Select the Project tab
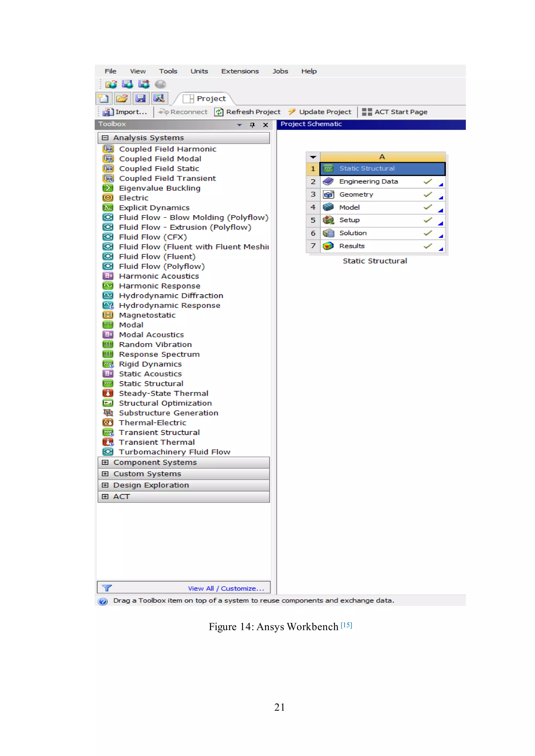The width and height of the screenshot is (535, 756). click(205, 98)
